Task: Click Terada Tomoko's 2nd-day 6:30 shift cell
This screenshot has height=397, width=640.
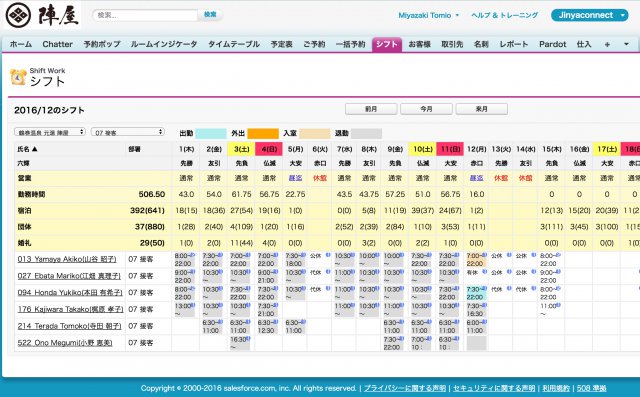Action: coord(213,326)
